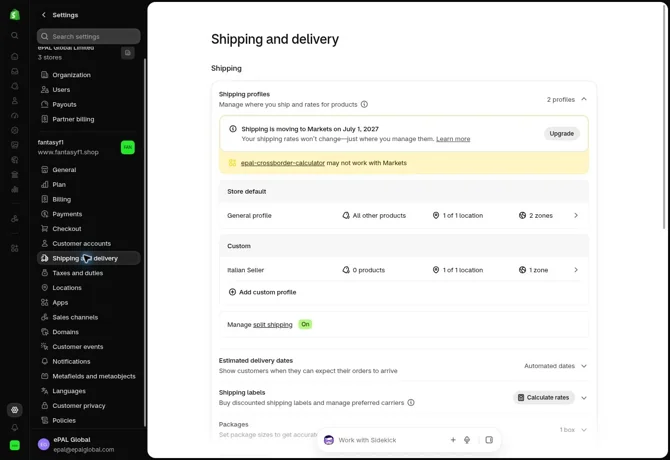Open the epal-crossborder-calculator link
670x460 pixels.
click(282, 163)
